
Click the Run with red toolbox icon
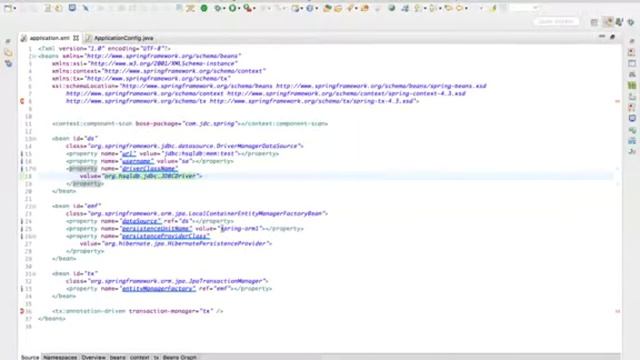247,8
